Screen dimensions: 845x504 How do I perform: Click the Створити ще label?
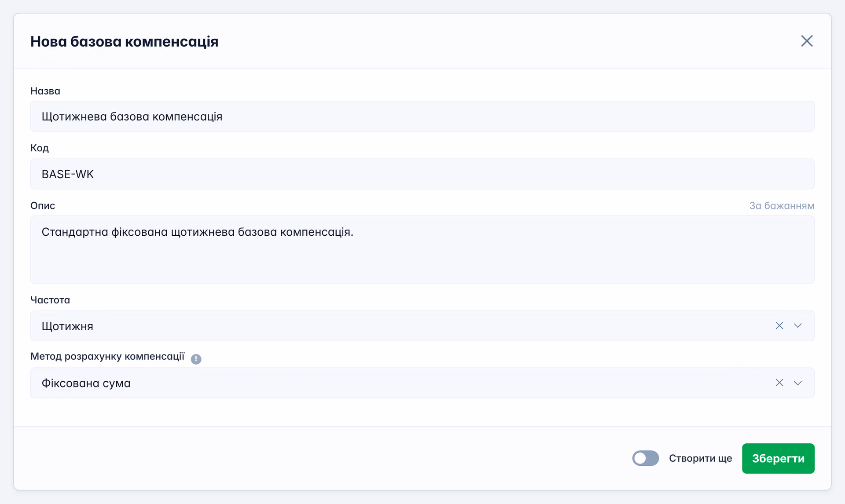700,458
